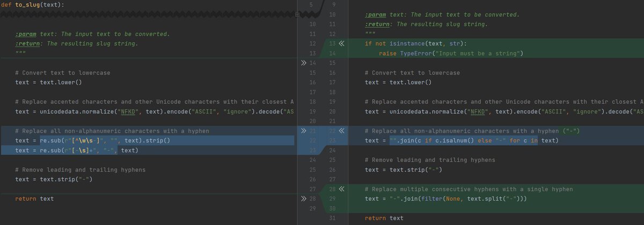Click right pane ':param text:' docstring line
Viewport: 644px width, 225px height.
[442, 14]
